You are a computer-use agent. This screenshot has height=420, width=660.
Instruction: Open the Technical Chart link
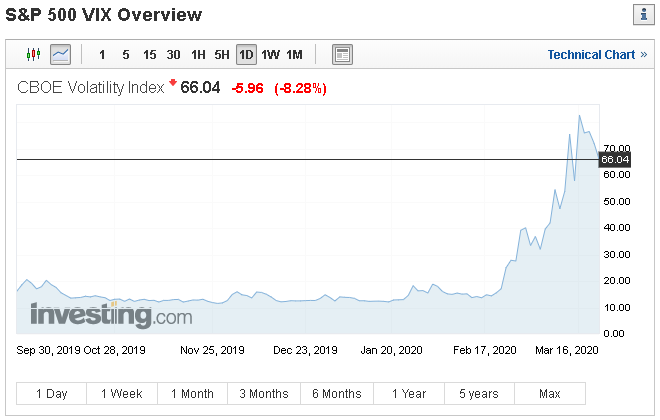tap(597, 55)
